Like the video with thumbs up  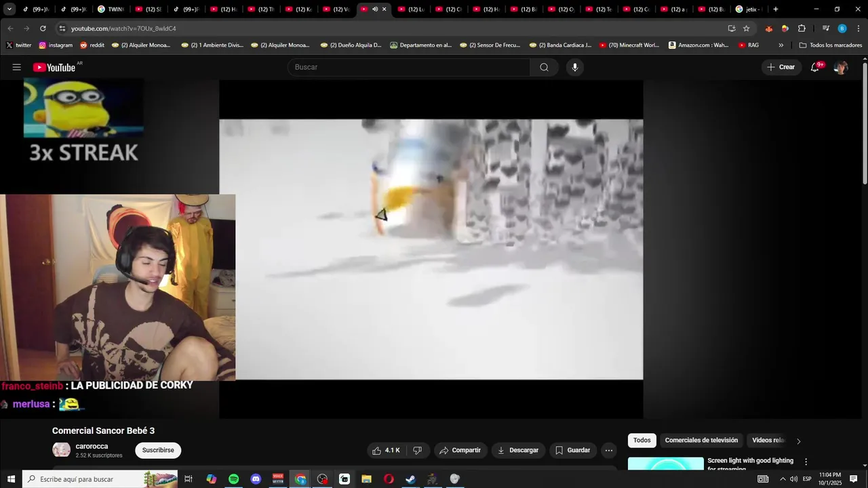pyautogui.click(x=386, y=450)
